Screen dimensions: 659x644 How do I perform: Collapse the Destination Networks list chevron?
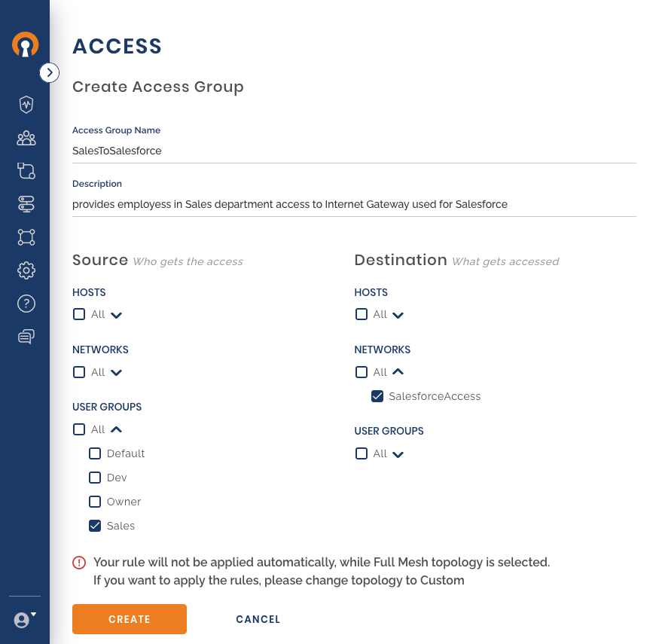398,371
